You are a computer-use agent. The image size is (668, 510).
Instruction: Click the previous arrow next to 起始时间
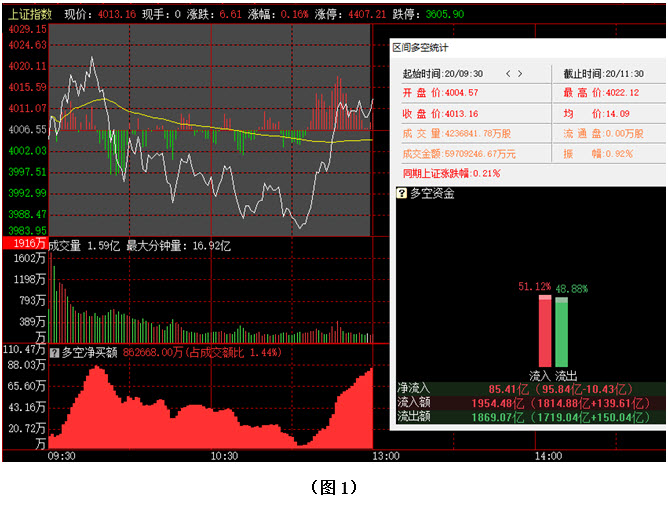(507, 74)
